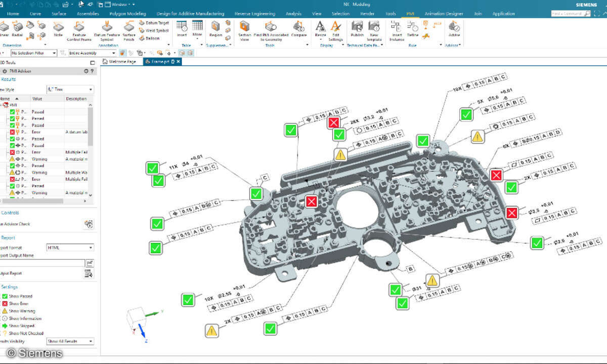Select the Warning row reading Multiple Wa
This screenshot has height=364, width=607.
point(44,172)
